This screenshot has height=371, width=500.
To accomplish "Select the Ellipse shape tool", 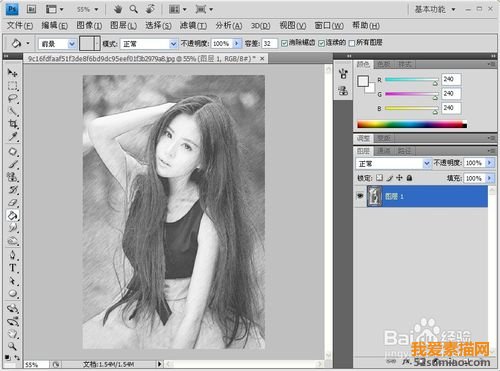I will (x=13, y=294).
